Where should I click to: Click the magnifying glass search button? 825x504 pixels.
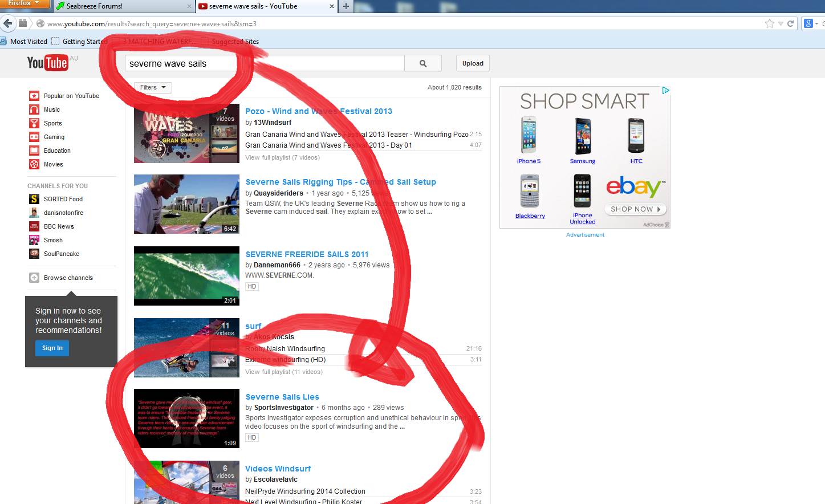pyautogui.click(x=422, y=63)
